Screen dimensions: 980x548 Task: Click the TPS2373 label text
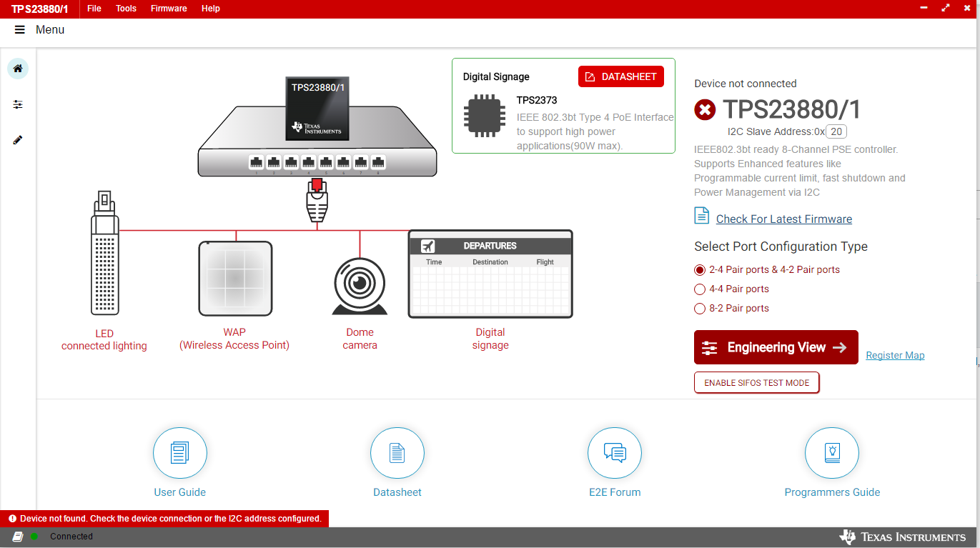tap(537, 101)
